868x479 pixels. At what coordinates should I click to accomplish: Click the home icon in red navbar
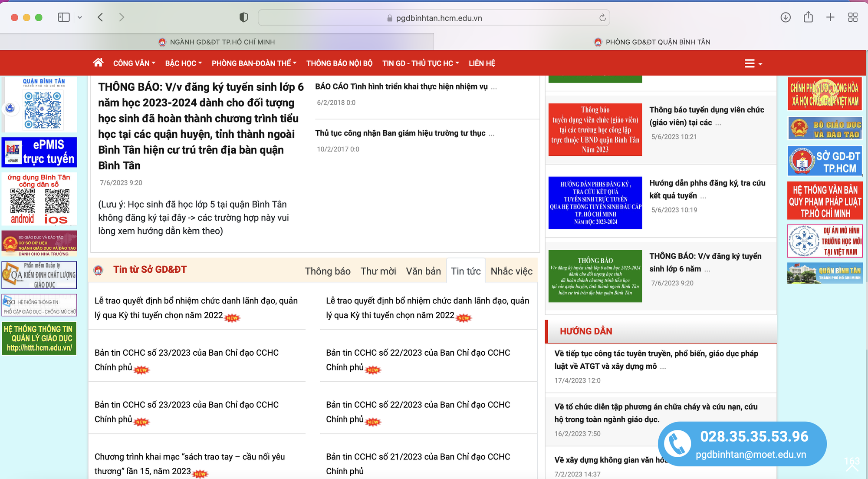coord(98,63)
